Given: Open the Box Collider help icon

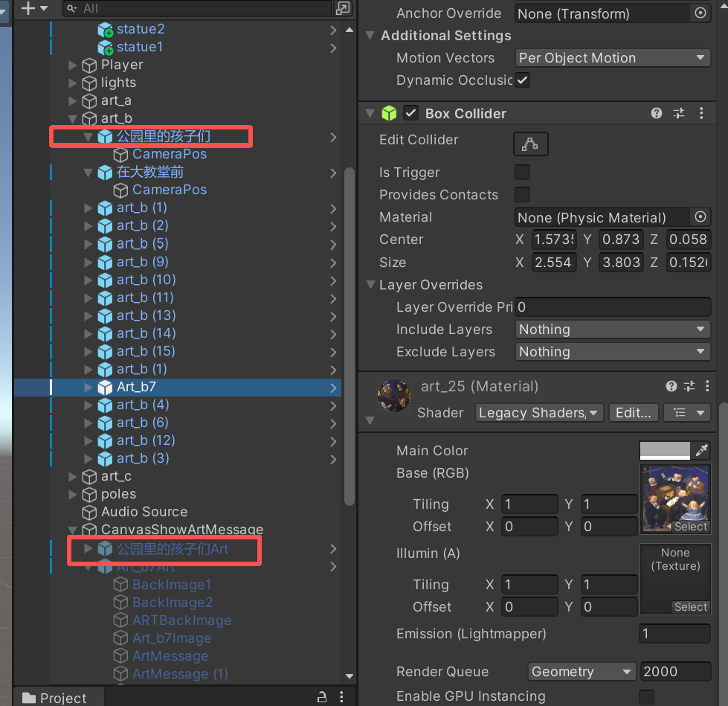Looking at the screenshot, I should 656,113.
